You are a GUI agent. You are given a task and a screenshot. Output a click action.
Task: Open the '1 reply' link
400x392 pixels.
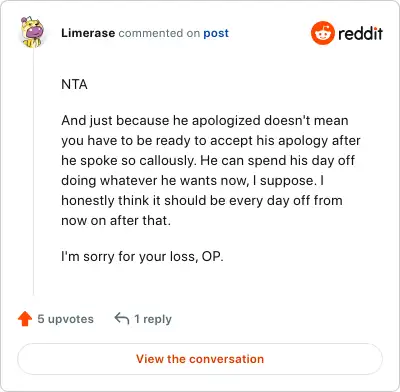click(153, 319)
